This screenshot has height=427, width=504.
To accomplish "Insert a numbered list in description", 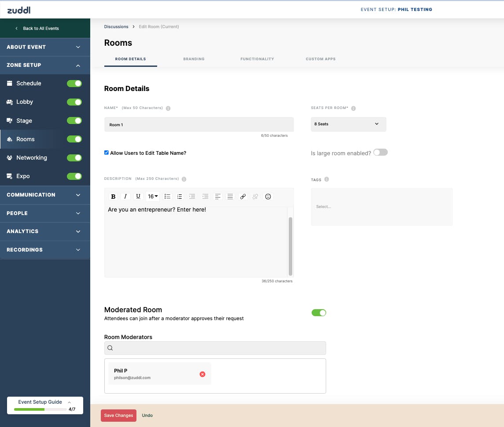I will [180, 197].
